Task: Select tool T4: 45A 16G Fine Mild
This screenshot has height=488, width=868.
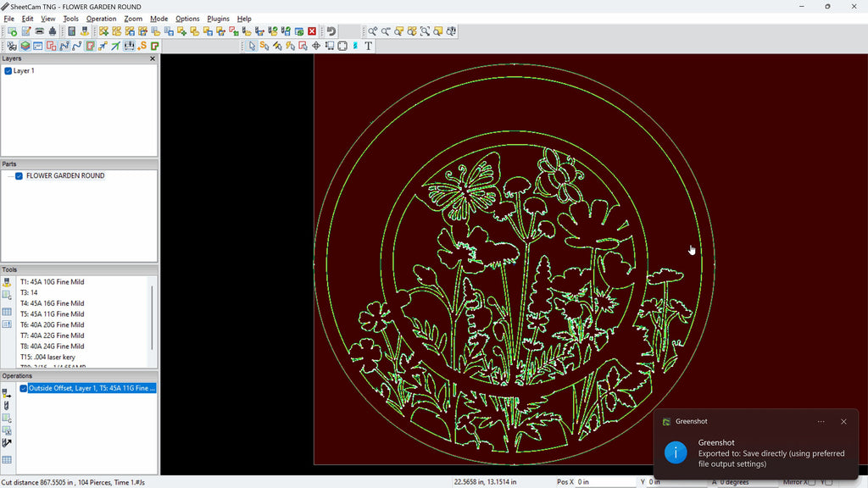Action: click(52, 303)
